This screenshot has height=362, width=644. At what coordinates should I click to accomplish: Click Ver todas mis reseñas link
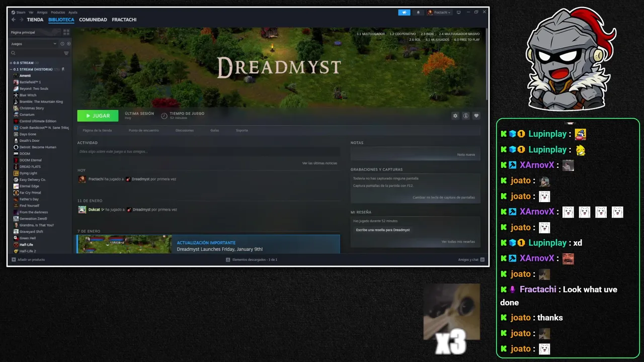(458, 241)
